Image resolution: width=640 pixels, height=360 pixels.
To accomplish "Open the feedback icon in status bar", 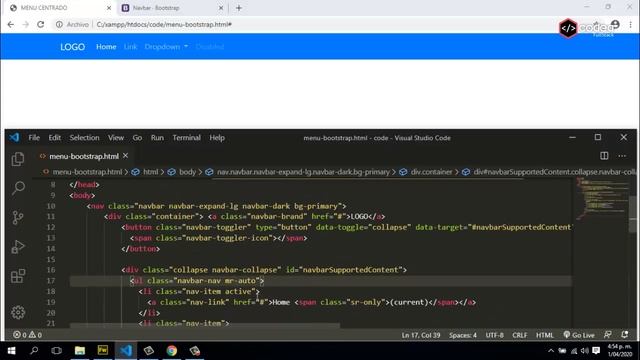I will [608, 335].
